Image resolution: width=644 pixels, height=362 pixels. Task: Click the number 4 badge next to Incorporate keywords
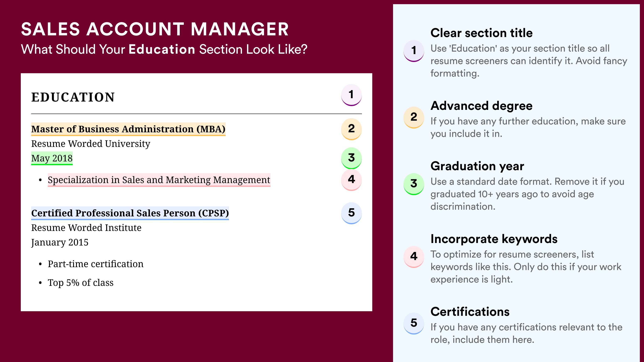coord(413,257)
